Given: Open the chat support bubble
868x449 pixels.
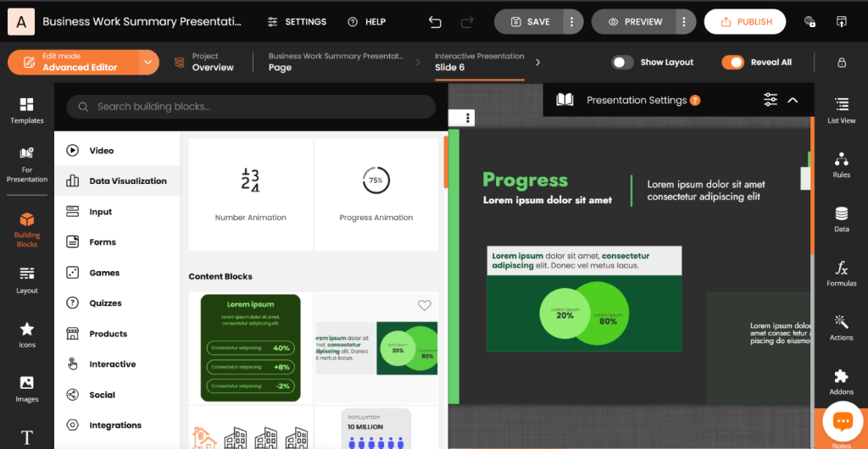Looking at the screenshot, I should coord(843,421).
